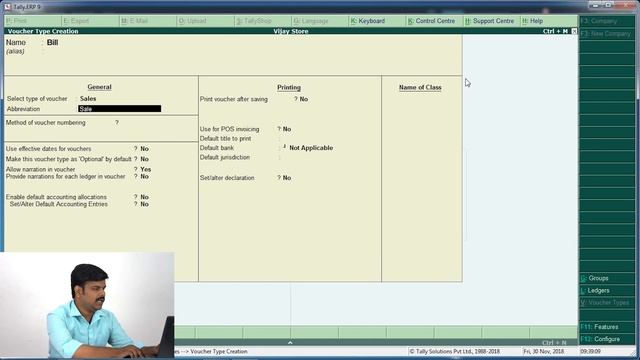The width and height of the screenshot is (640, 360).
Task: Click the Ctrl + N label at bottom
Action: (554, 342)
